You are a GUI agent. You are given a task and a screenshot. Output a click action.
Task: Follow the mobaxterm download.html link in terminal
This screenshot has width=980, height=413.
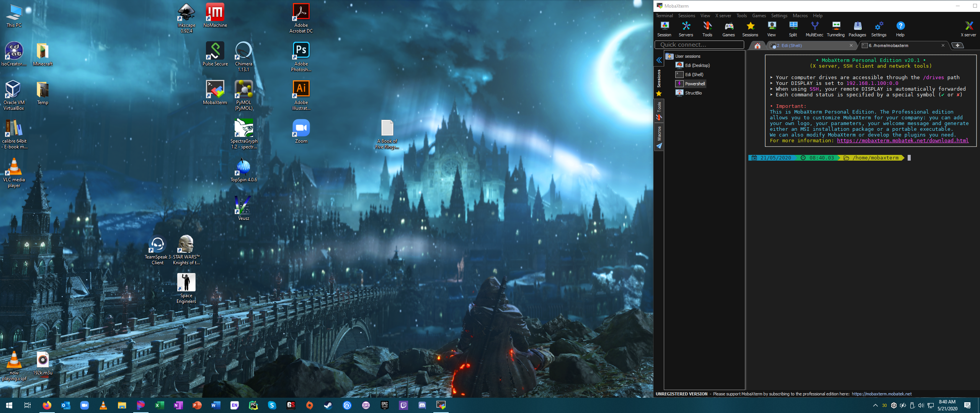coord(903,141)
